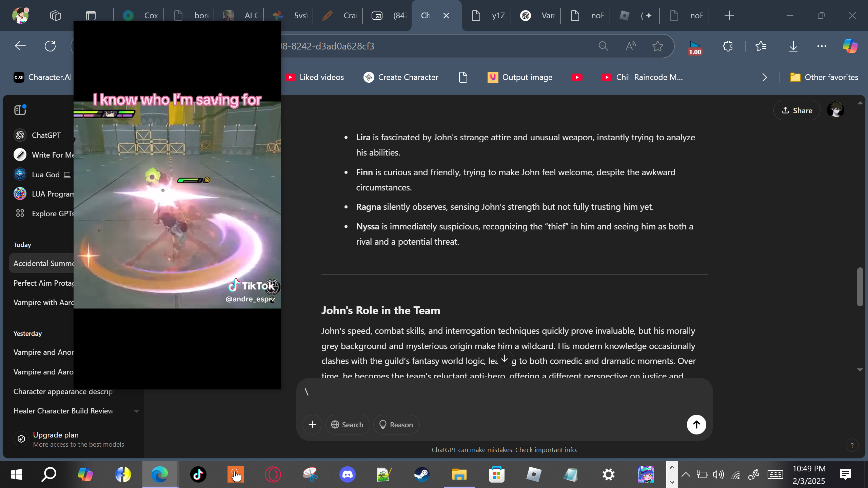Open the ChatGPT help question mark
The image size is (868, 488).
pos(852,446)
